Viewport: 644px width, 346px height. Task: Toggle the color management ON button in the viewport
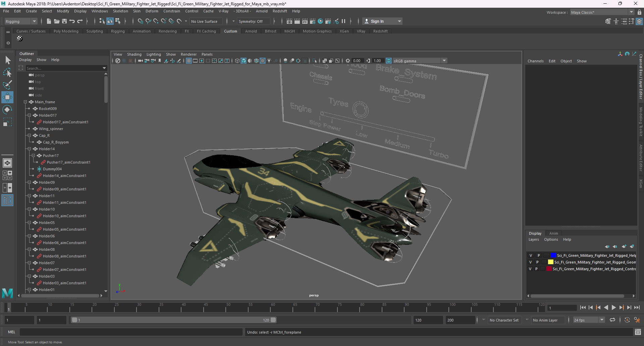pyautogui.click(x=389, y=61)
